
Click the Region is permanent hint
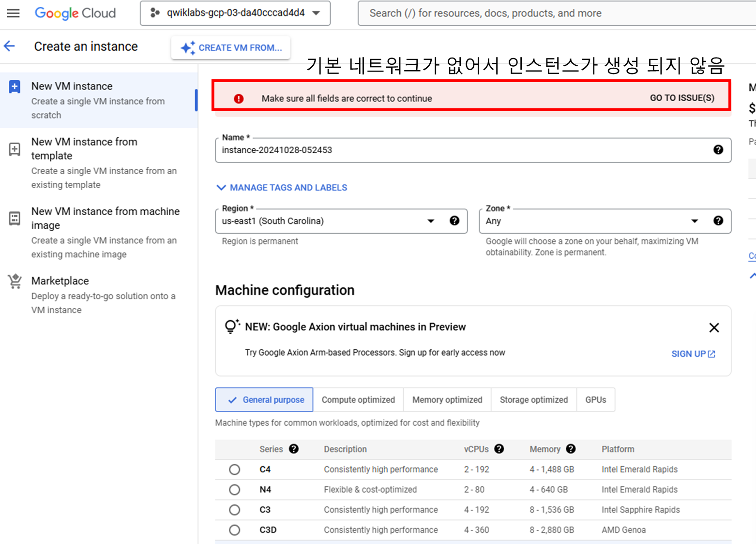coord(260,241)
